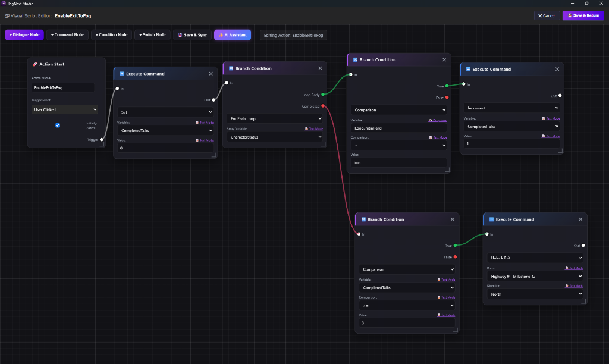Click the Action Start rocket icon

click(35, 64)
